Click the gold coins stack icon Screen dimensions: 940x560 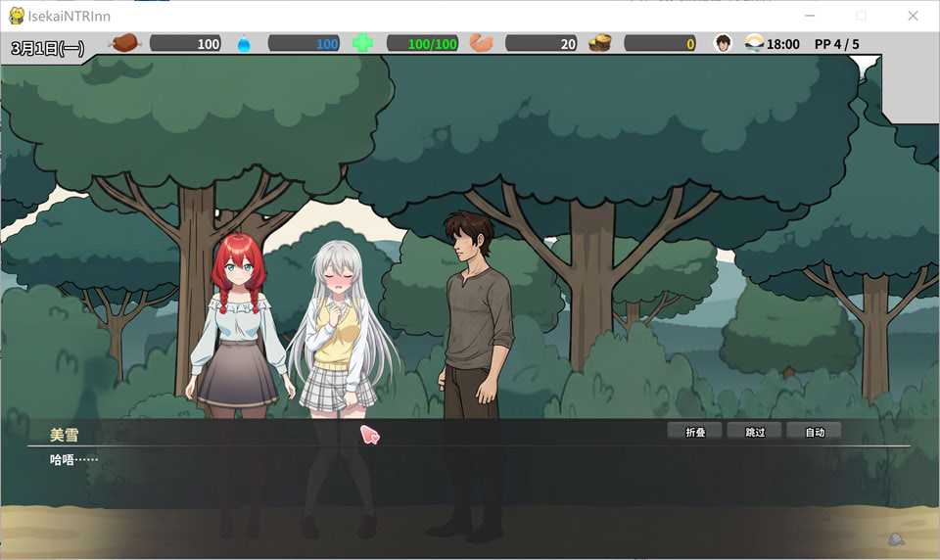click(599, 43)
